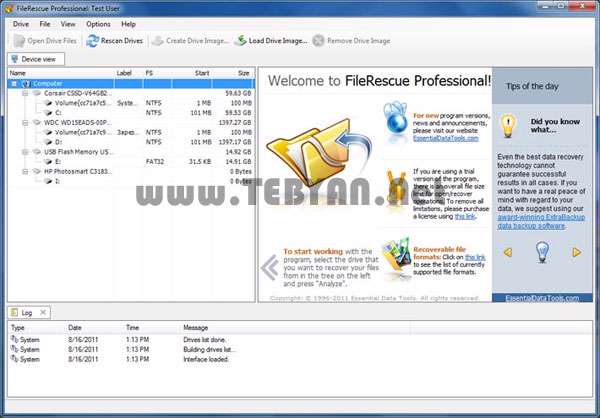Image resolution: width=600 pixels, height=418 pixels.
Task: Click the WDC WD15EADS drive icon
Action: (37, 122)
